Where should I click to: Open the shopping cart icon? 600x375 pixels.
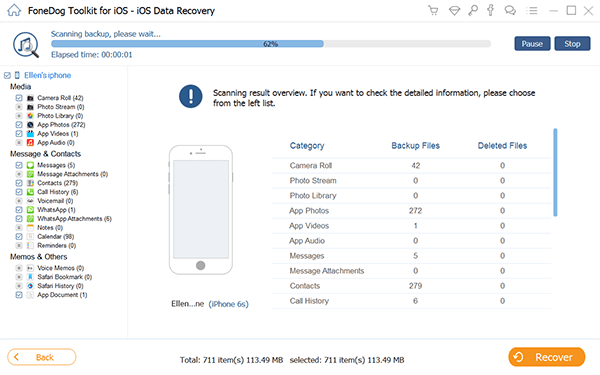pos(433,10)
